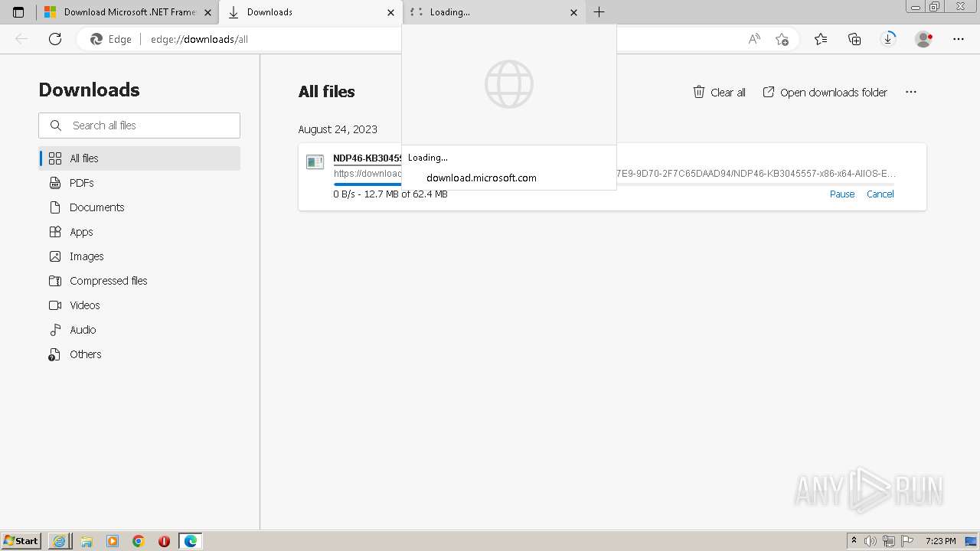Launch Google Chrome from taskbar
980x551 pixels.
click(x=139, y=541)
